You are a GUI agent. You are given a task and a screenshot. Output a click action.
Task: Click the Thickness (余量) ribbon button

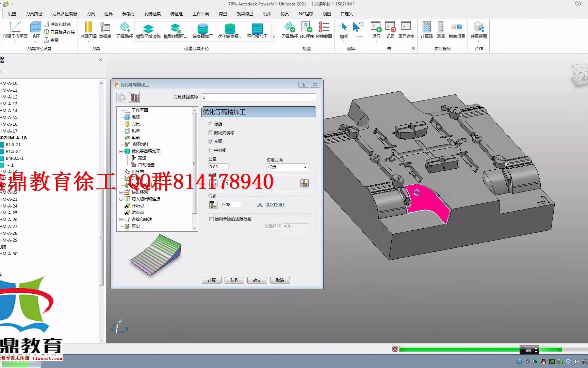(x=51, y=40)
